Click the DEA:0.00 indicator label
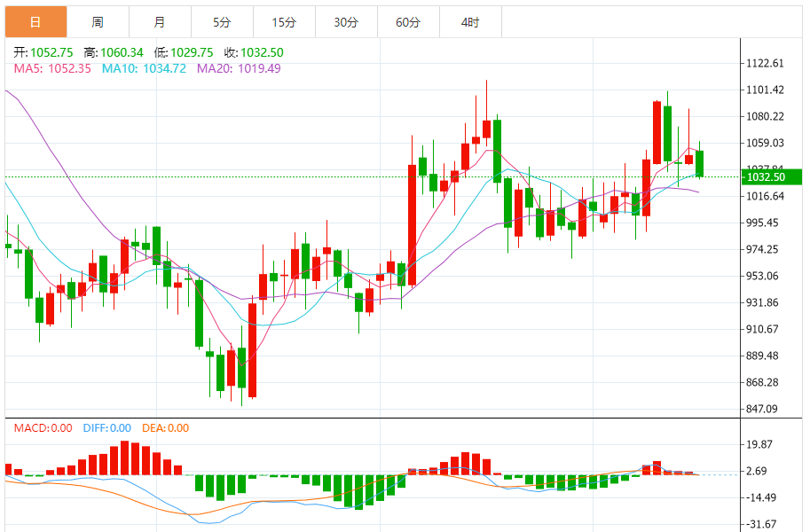Image resolution: width=810 pixels, height=532 pixels. (165, 428)
